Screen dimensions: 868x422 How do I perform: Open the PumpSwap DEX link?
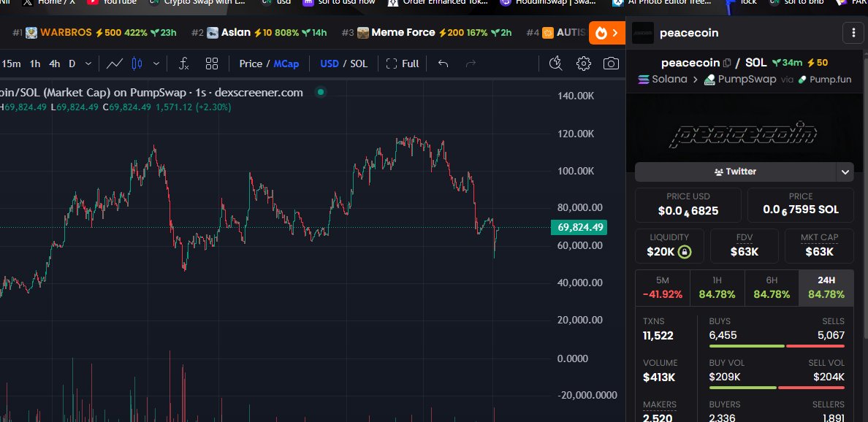pyautogui.click(x=740, y=80)
